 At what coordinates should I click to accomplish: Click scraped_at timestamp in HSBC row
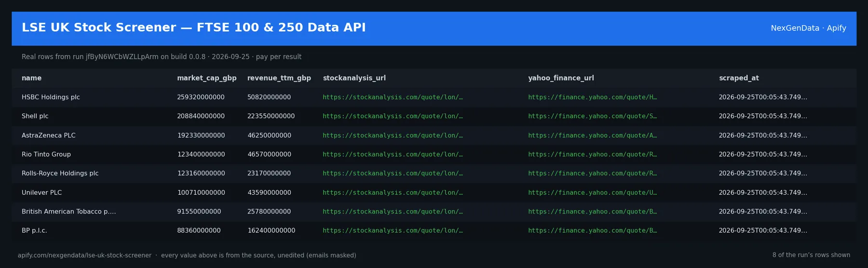coord(763,97)
